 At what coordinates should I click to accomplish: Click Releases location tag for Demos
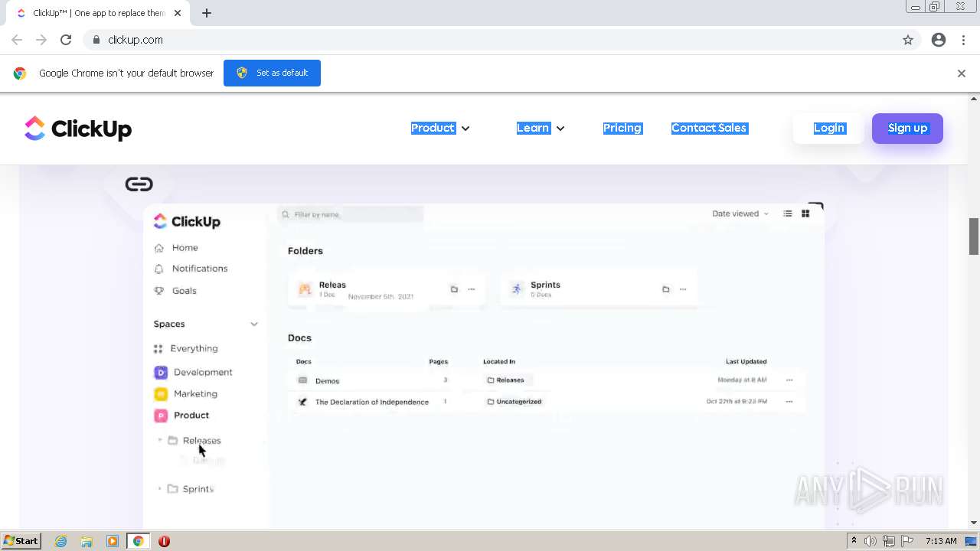[507, 380]
